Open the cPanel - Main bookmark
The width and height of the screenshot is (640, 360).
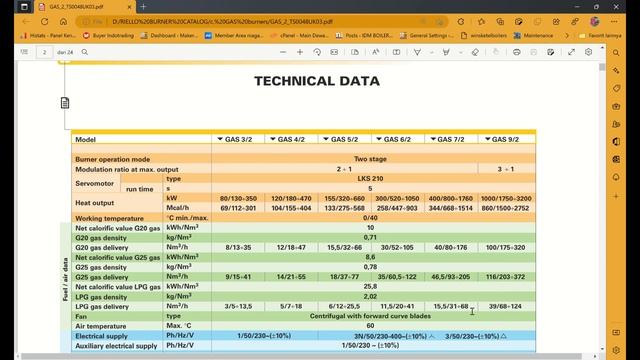pyautogui.click(x=299, y=36)
